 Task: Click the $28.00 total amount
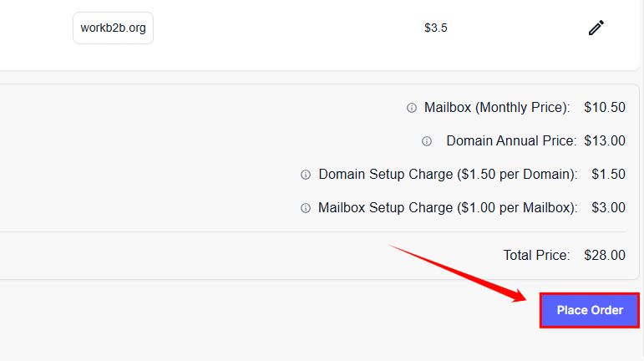(605, 255)
